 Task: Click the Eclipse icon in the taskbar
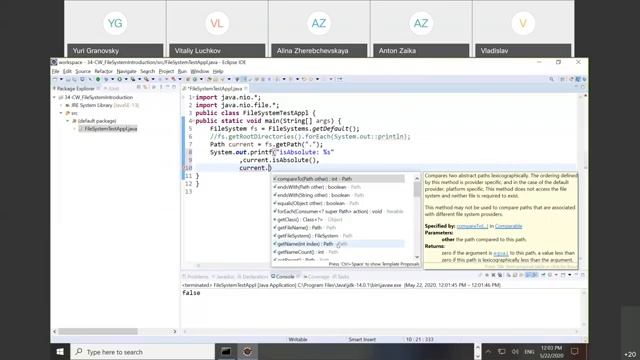247,351
